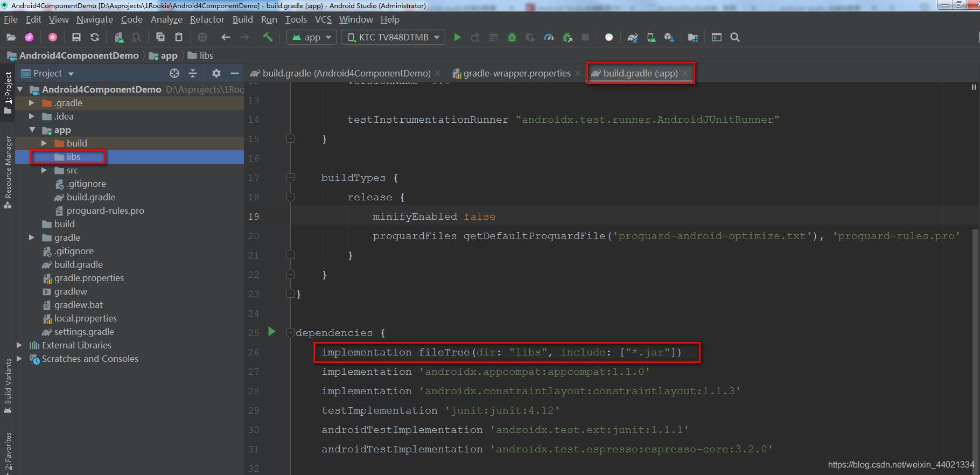
Task: Place cursor on minifyEnabled false line
Action: [x=434, y=216]
